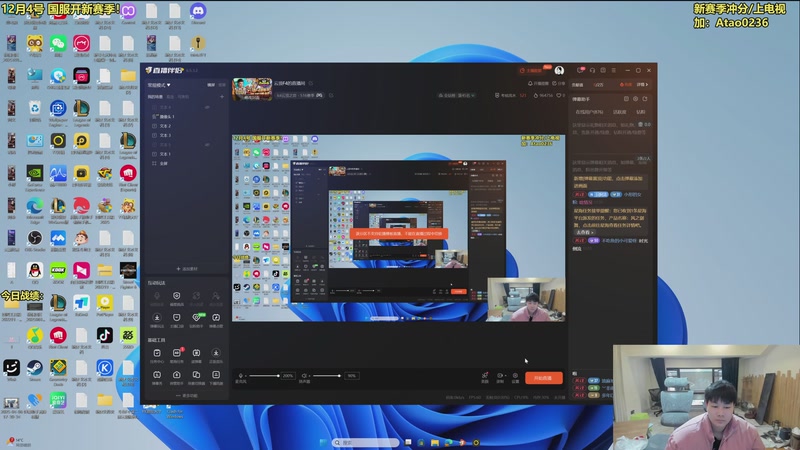
Task: Open the microphone device dropdown arrow
Action: [x=246, y=376]
